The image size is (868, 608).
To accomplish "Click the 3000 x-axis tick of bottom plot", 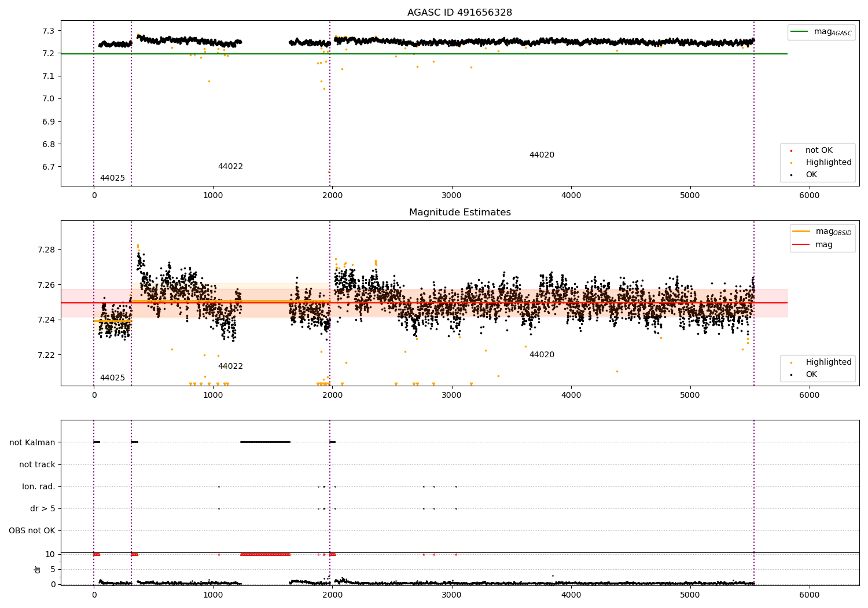I will (x=451, y=595).
